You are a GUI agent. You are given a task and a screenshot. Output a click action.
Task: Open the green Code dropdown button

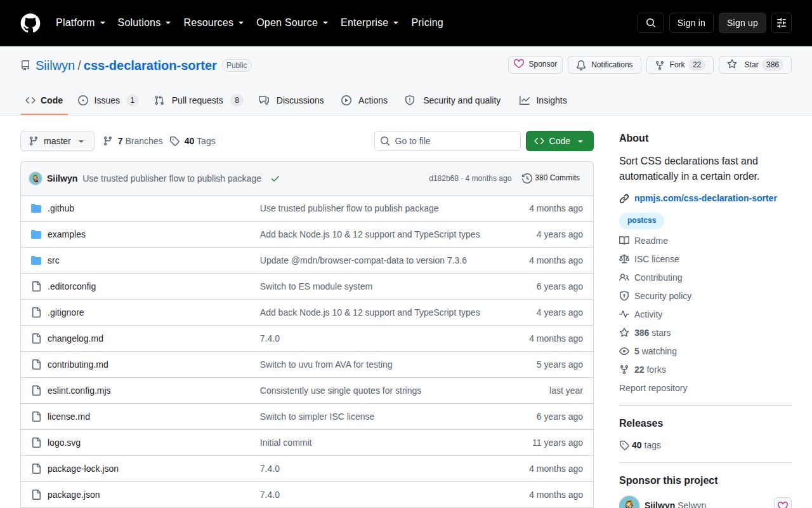pos(560,141)
